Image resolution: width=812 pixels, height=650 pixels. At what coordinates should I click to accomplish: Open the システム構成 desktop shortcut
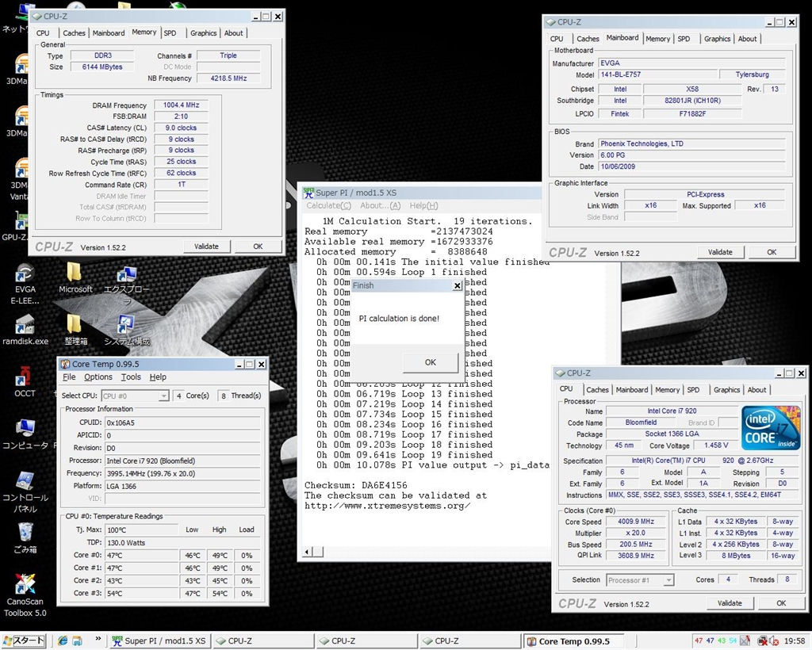click(x=127, y=323)
